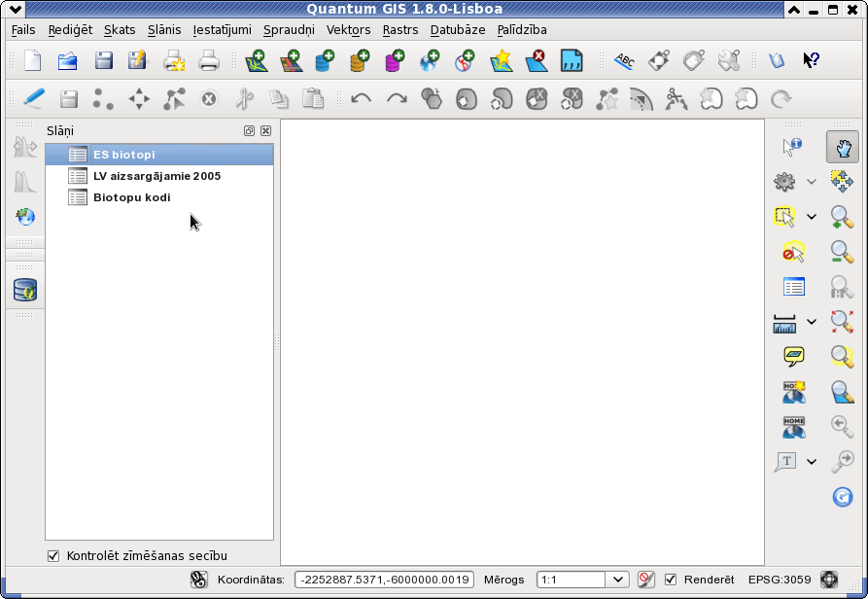The width and height of the screenshot is (868, 599).
Task: Add a vector layer
Action: (257, 59)
